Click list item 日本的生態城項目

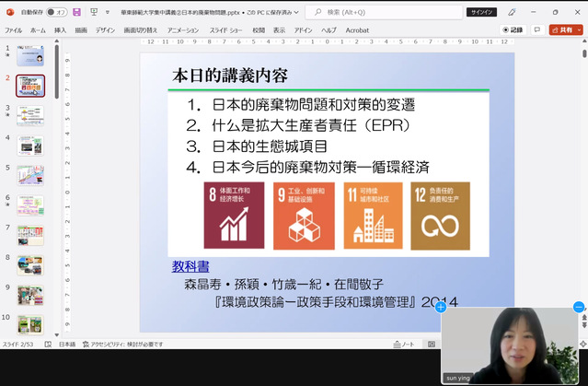coord(270,146)
